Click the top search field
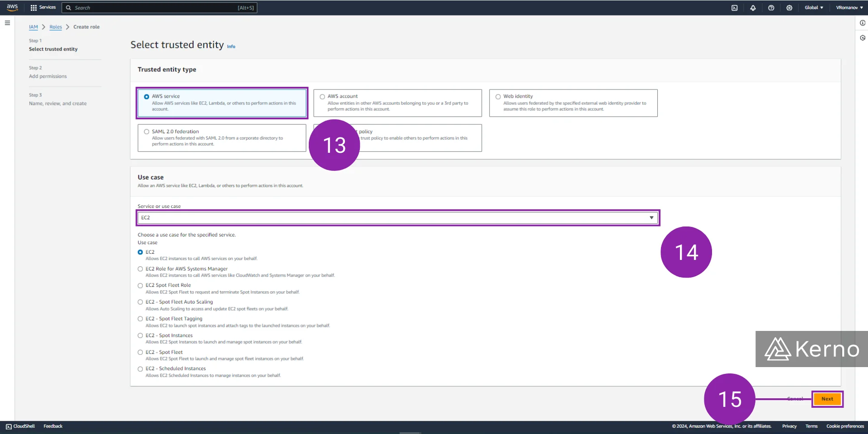This screenshot has width=868, height=434. (160, 8)
